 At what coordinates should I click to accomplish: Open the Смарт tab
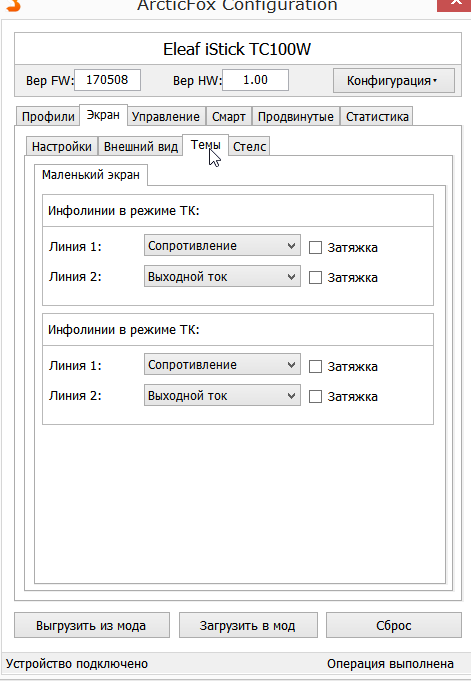coord(229,116)
